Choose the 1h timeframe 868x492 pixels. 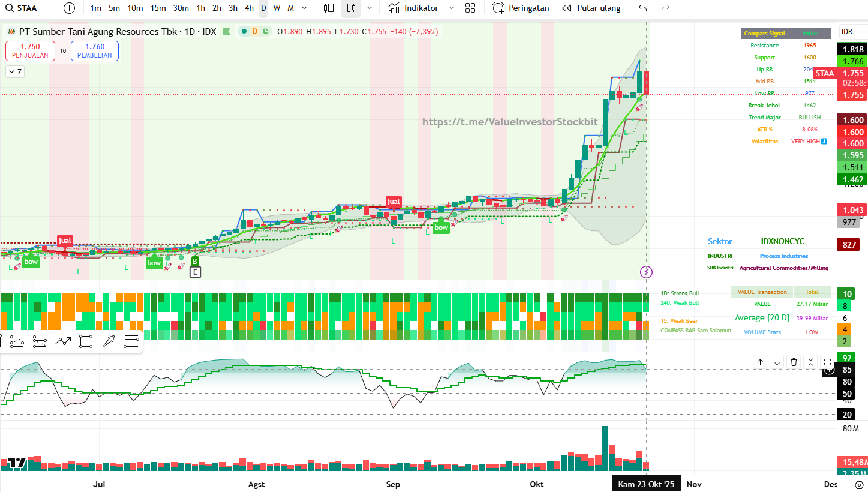(201, 8)
